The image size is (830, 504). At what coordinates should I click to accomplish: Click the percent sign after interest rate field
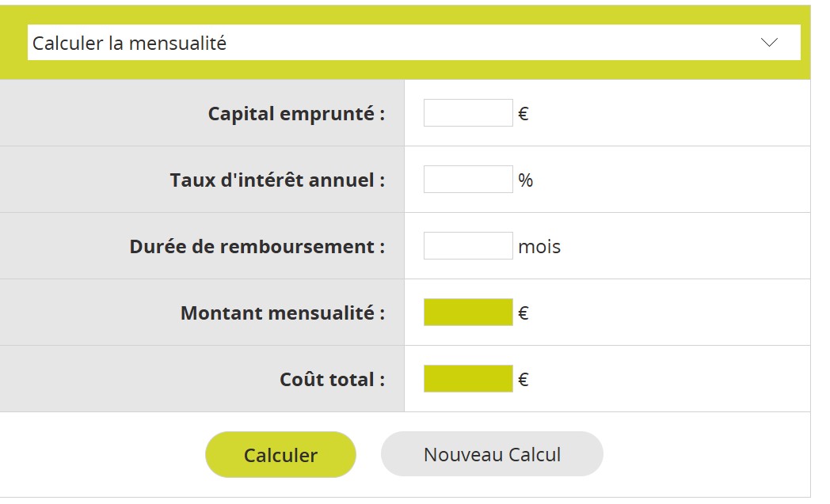tap(526, 180)
